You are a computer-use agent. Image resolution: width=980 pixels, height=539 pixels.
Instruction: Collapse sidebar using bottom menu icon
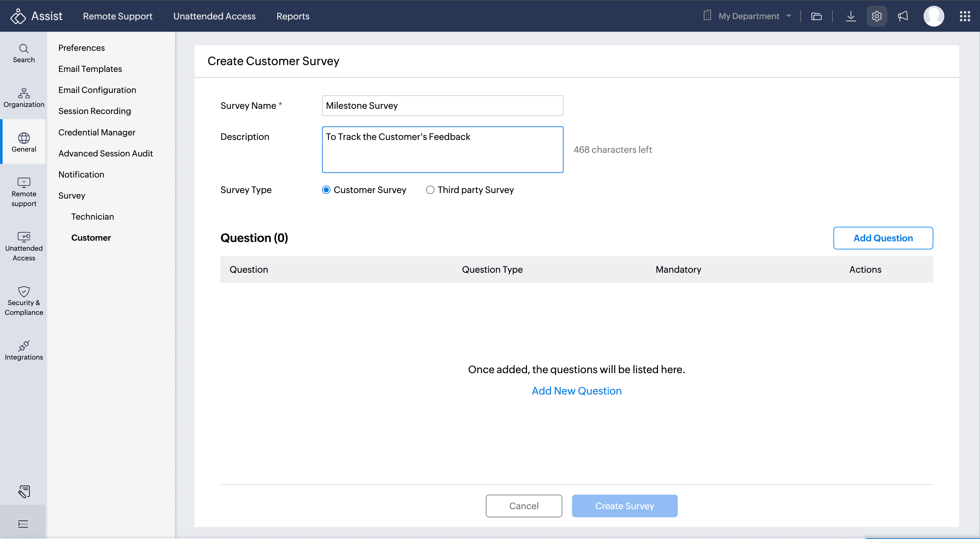tap(23, 524)
